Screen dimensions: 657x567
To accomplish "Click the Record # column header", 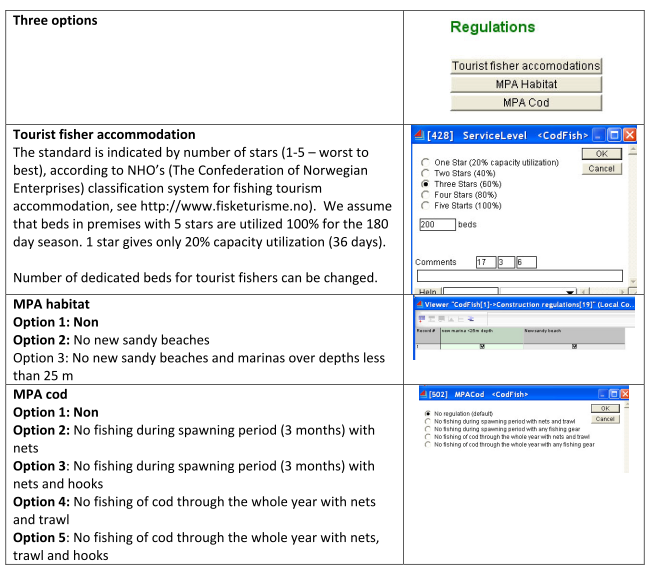I will [427, 335].
